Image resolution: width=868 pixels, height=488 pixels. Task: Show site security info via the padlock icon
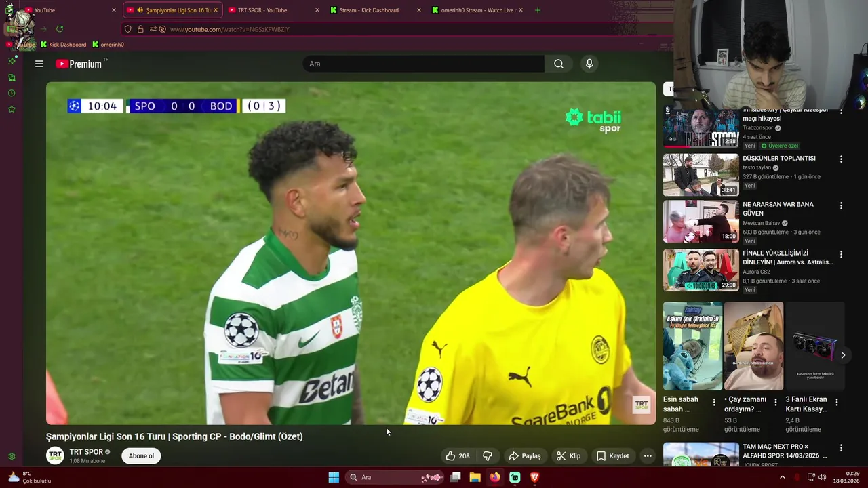(140, 29)
